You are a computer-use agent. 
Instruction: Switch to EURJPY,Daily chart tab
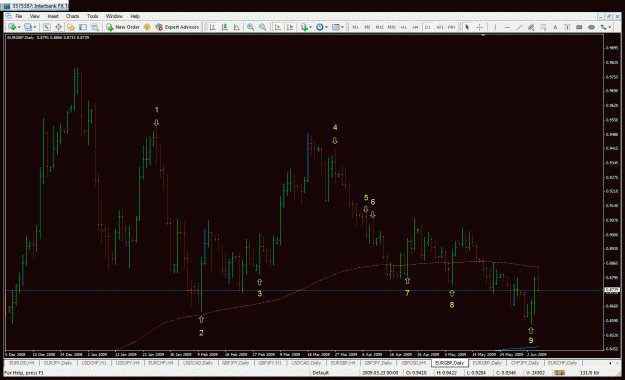[58, 363]
